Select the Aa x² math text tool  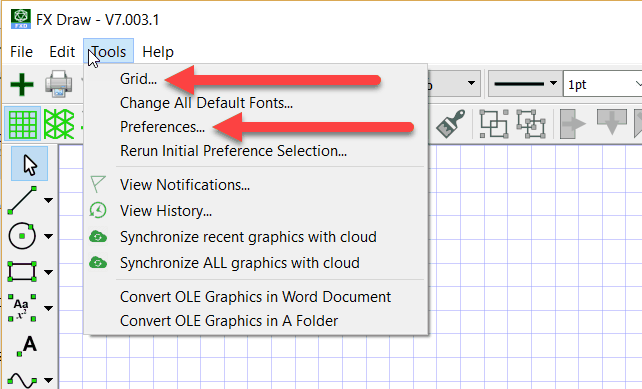[x=22, y=308]
